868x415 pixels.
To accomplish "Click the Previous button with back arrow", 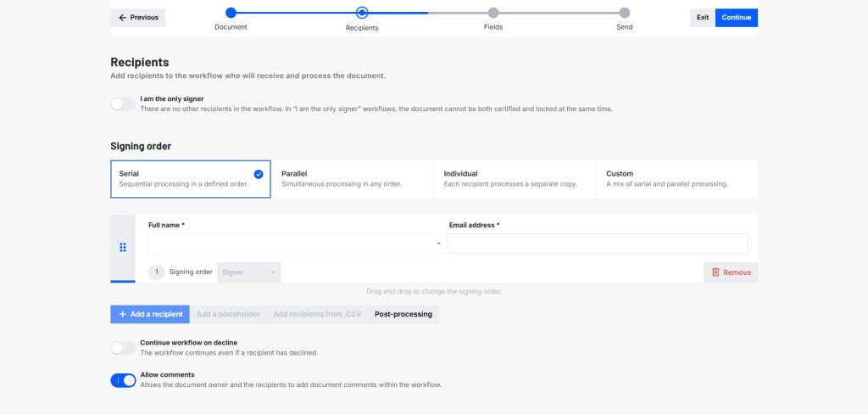I will point(138,18).
